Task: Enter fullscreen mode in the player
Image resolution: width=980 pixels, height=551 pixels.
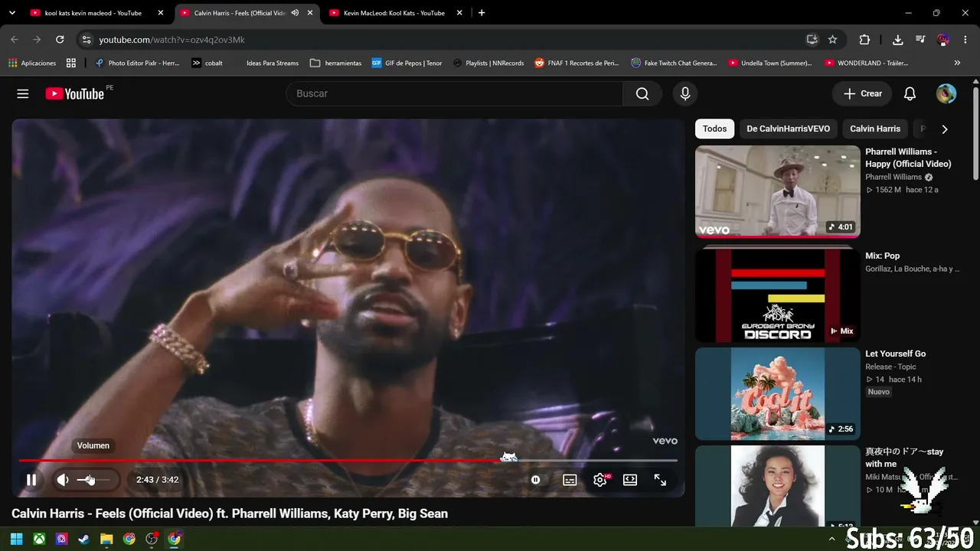Action: [660, 480]
